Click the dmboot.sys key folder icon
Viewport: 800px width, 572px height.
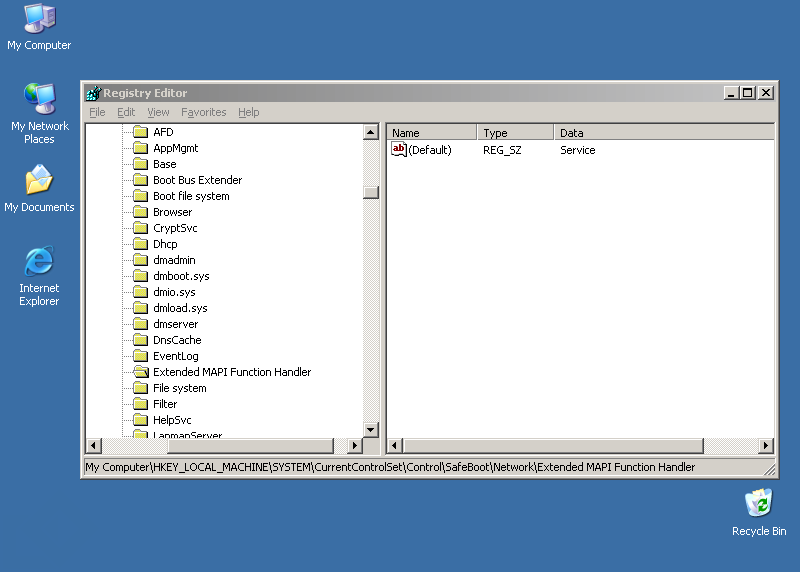click(x=140, y=276)
